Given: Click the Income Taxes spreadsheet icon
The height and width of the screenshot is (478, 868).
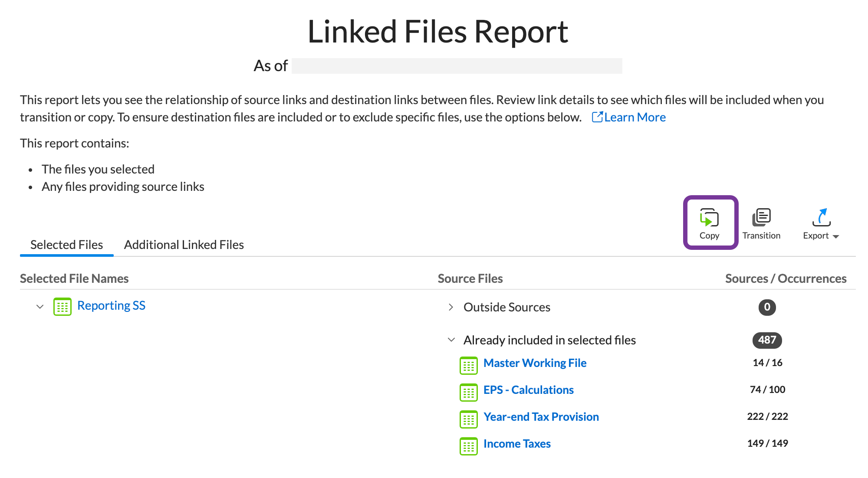Looking at the screenshot, I should [468, 446].
